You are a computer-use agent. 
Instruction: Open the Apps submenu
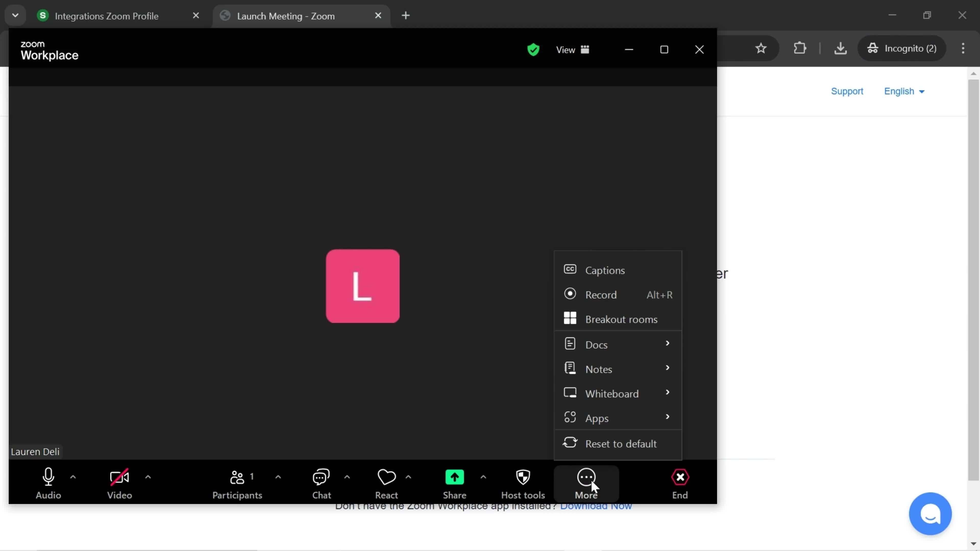tap(618, 418)
